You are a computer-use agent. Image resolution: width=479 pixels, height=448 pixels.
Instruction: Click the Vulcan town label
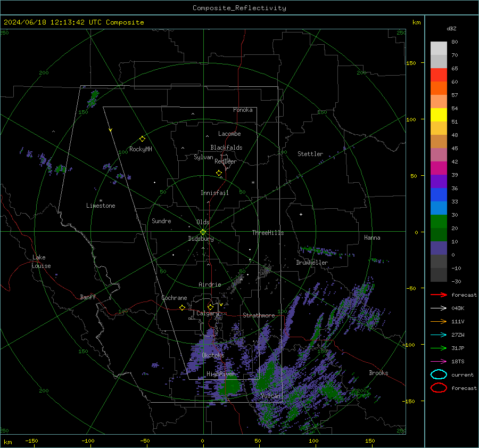tap(271, 396)
